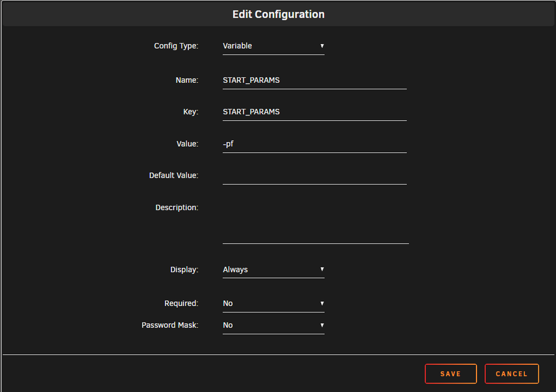Open the Config Type dropdown
556x392 pixels.
pyautogui.click(x=274, y=46)
